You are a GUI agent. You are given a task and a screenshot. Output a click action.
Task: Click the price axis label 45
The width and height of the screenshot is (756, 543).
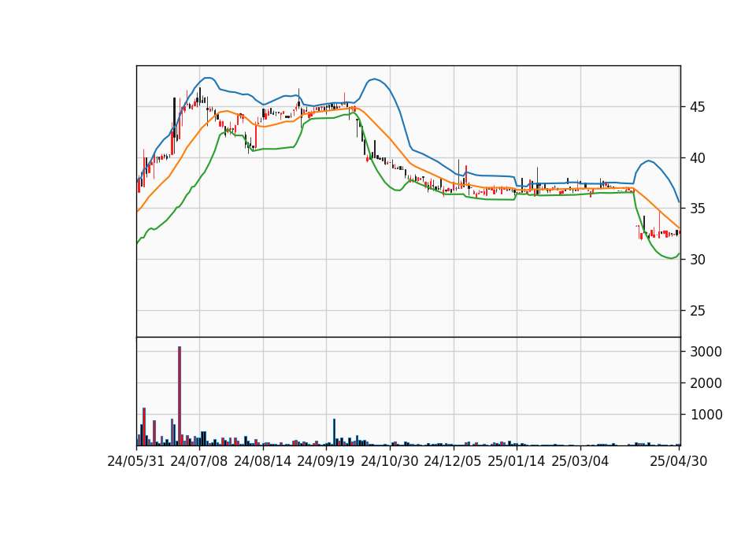coord(697,107)
